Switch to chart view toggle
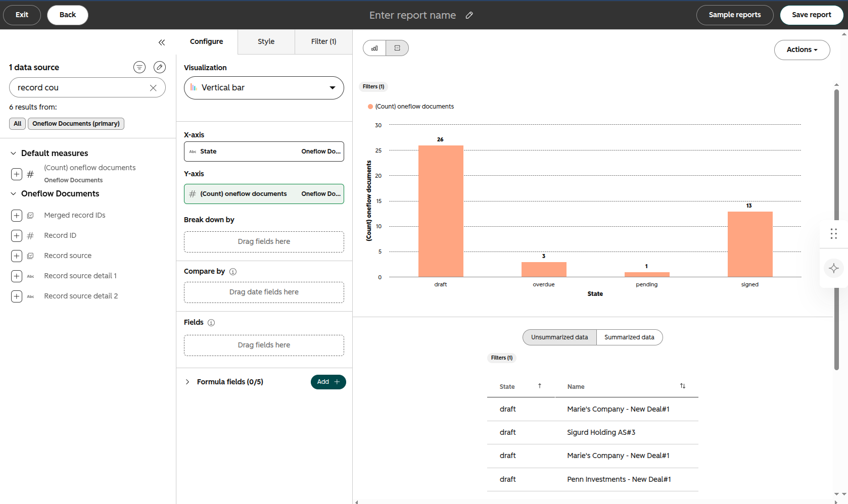 pos(374,48)
